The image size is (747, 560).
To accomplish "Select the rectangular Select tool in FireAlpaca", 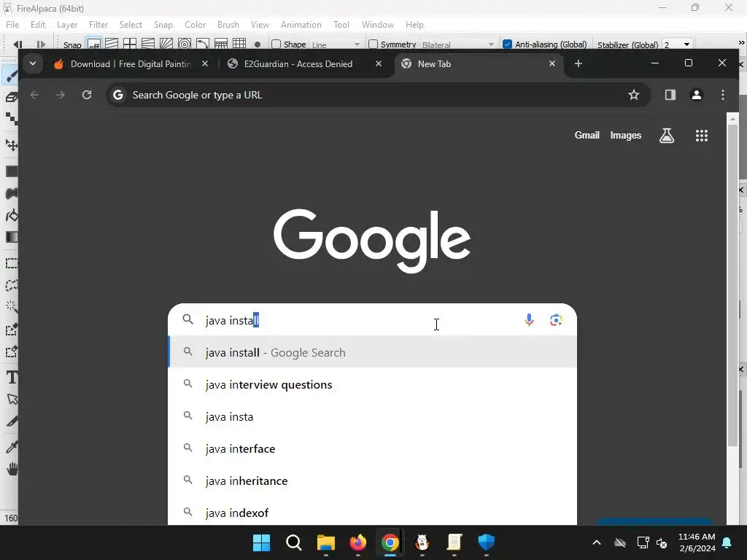I will 12,262.
